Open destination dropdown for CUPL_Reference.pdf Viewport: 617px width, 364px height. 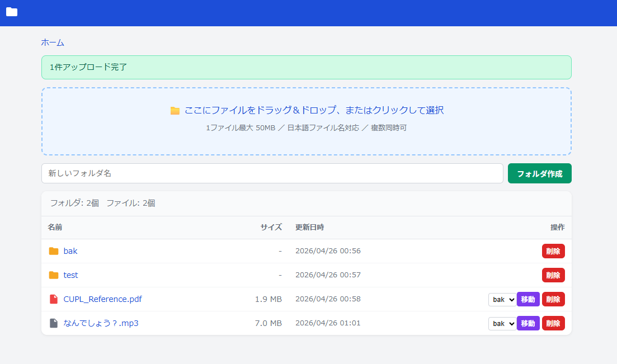(x=502, y=300)
